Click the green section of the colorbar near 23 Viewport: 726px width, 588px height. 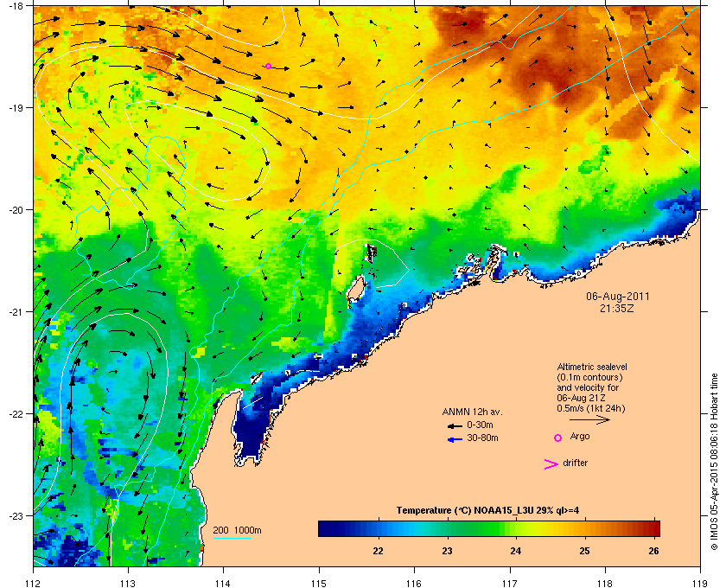(448, 528)
